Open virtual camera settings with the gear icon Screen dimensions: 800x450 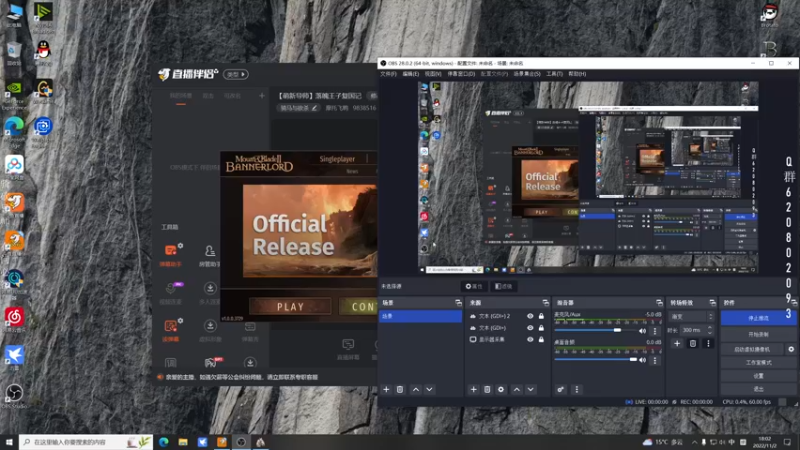pos(791,349)
